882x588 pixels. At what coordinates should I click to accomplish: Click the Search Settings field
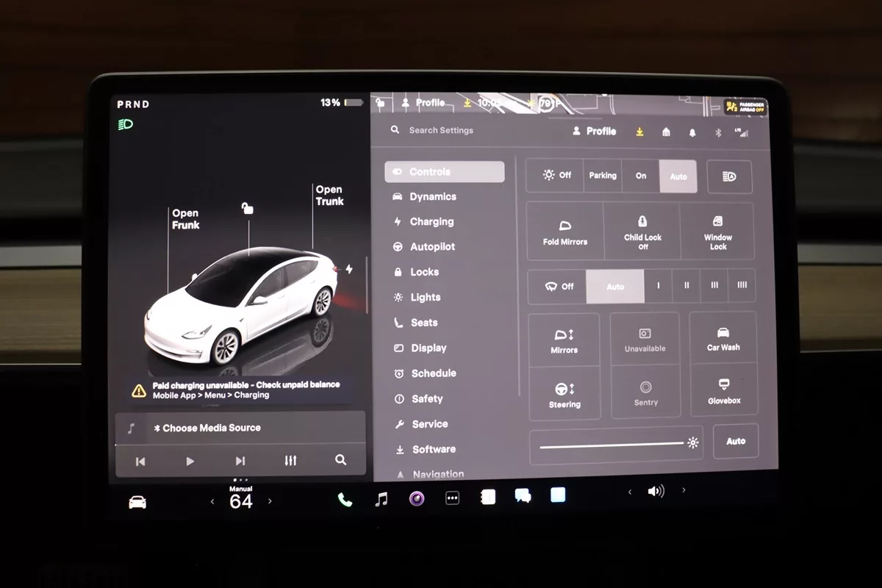click(441, 130)
